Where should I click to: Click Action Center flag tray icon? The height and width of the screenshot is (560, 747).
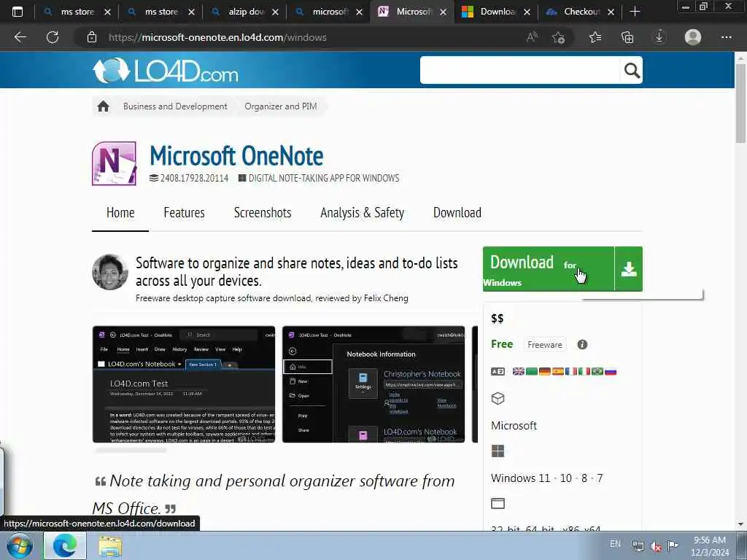click(673, 545)
